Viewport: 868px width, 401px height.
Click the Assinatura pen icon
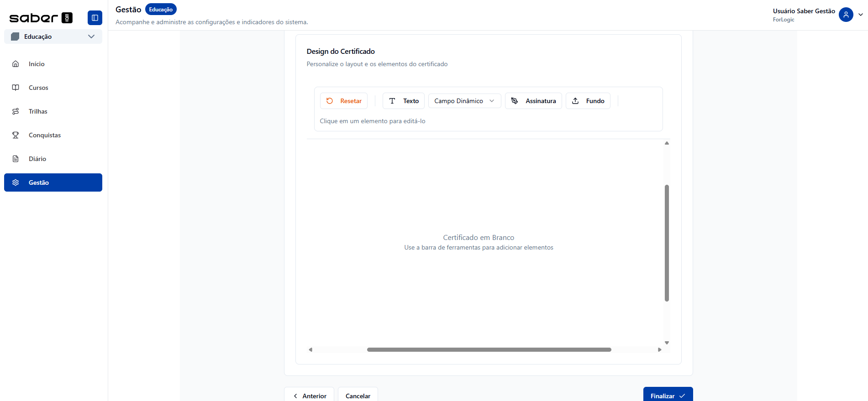click(515, 101)
